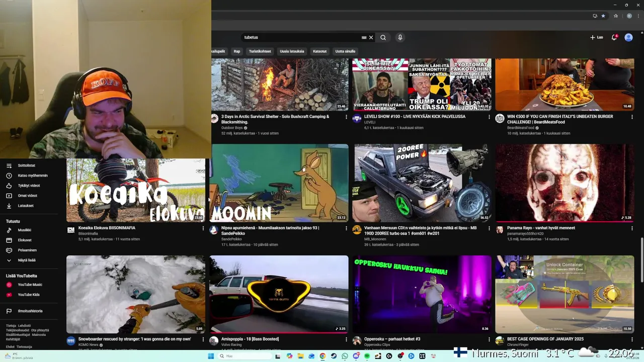Open Discord from the taskbar
Screen dimensions: 644x362
tap(356, 356)
